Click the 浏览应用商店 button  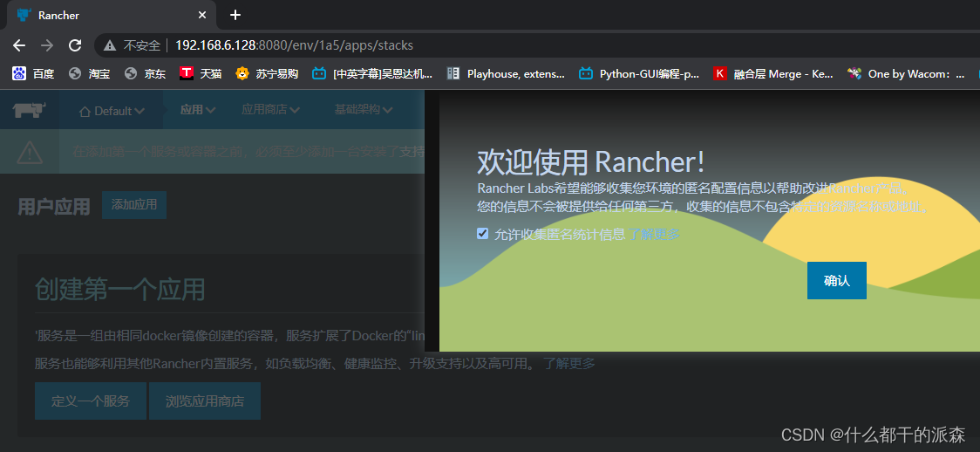coord(205,401)
